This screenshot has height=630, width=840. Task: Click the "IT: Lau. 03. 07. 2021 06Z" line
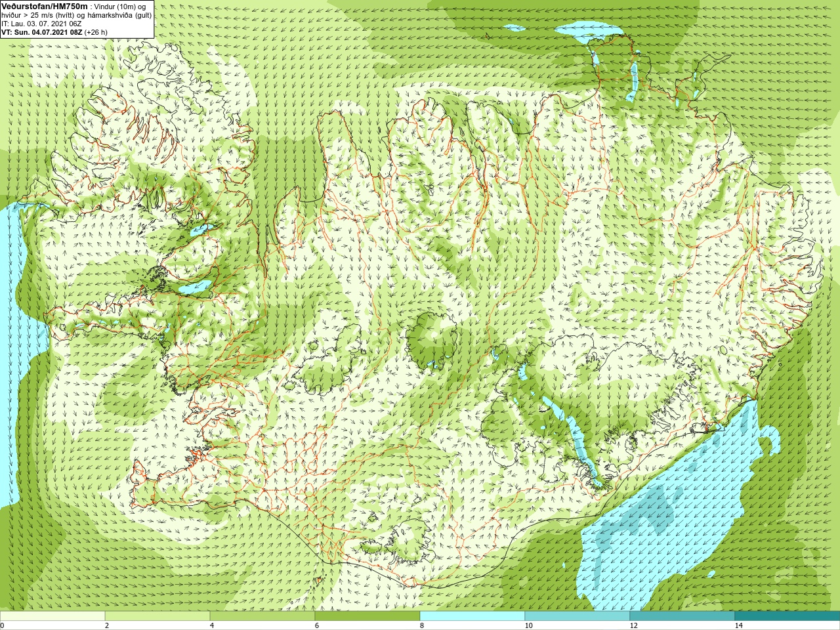41,24
